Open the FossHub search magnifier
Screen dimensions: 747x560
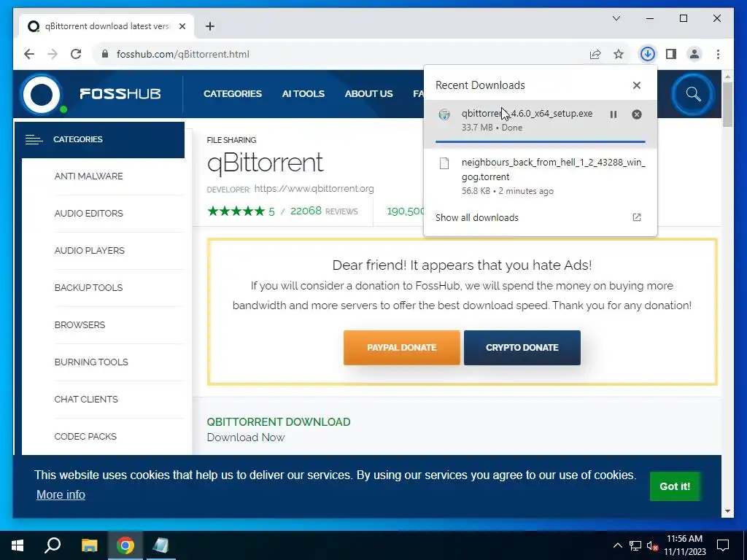point(693,94)
